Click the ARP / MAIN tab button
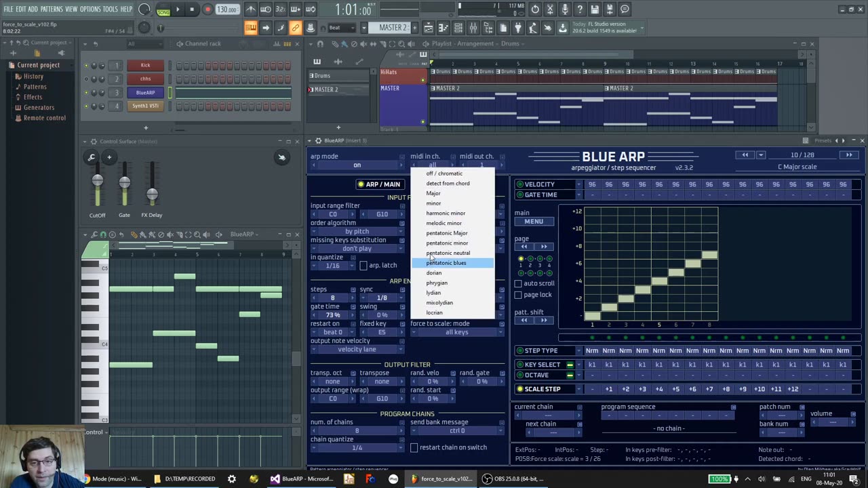 379,184
